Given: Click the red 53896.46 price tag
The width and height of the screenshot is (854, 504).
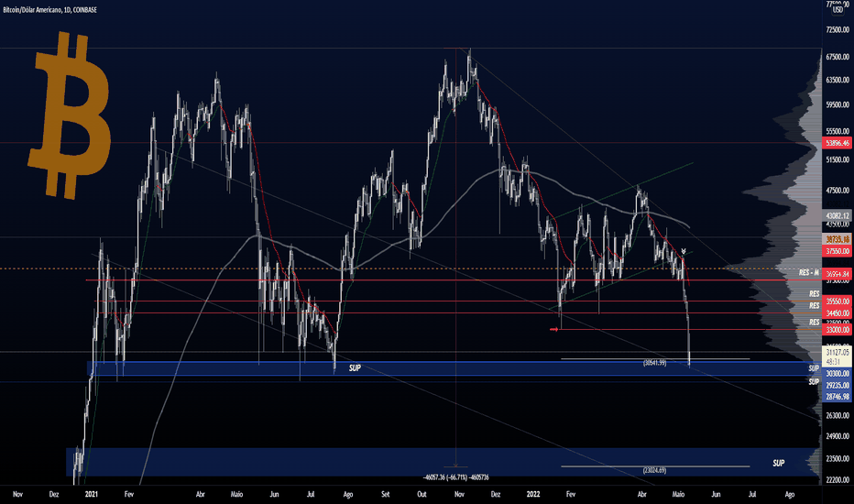Looking at the screenshot, I should click(x=838, y=143).
